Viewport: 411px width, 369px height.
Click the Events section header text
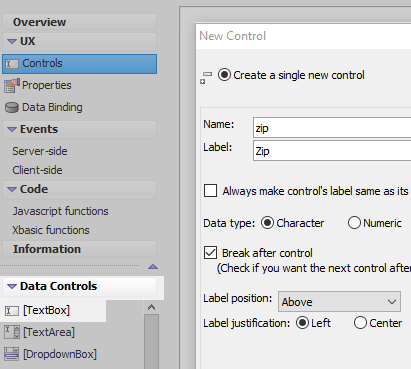(x=39, y=129)
